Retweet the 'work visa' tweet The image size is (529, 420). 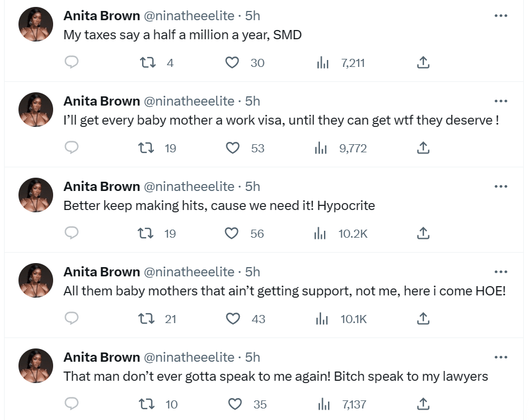tap(147, 148)
